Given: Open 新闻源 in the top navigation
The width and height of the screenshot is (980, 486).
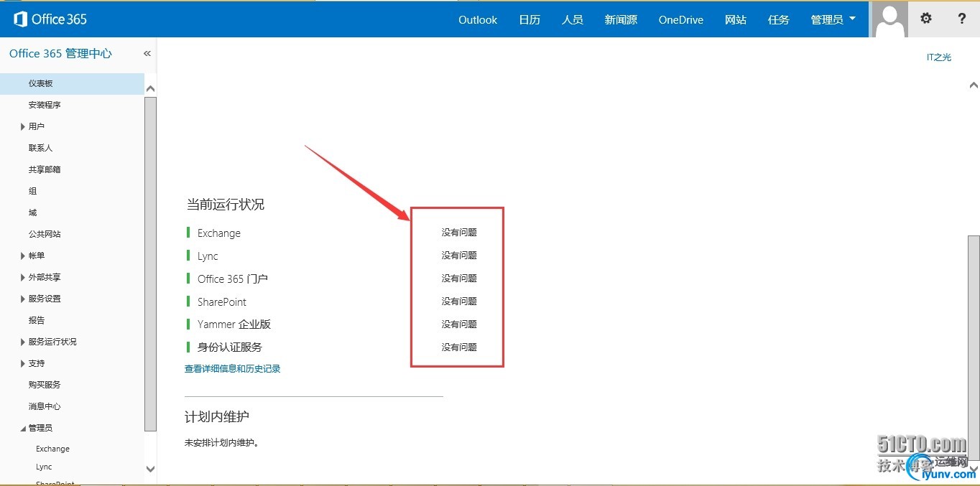Looking at the screenshot, I should pyautogui.click(x=621, y=19).
